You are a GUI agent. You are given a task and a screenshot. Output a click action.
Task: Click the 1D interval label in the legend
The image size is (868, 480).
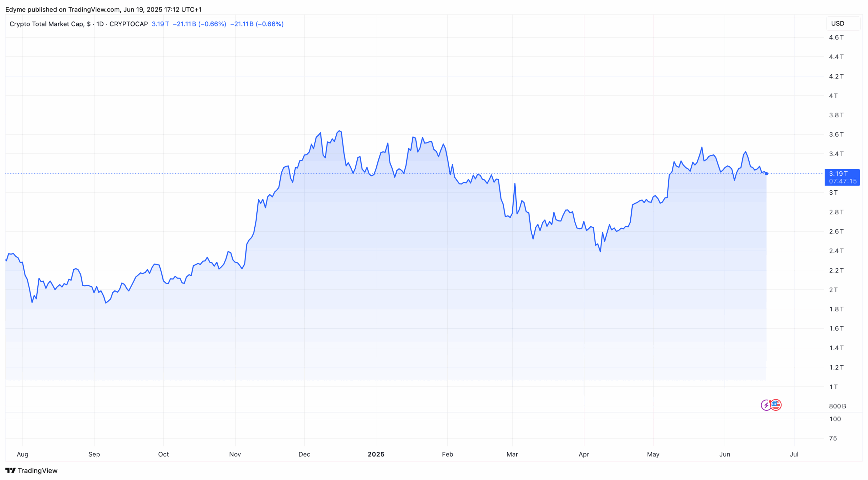(100, 24)
